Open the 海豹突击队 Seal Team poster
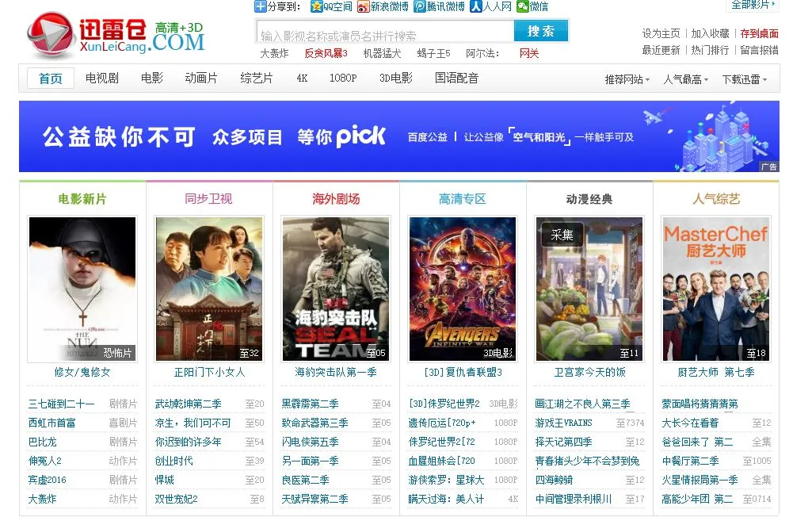 [336, 289]
